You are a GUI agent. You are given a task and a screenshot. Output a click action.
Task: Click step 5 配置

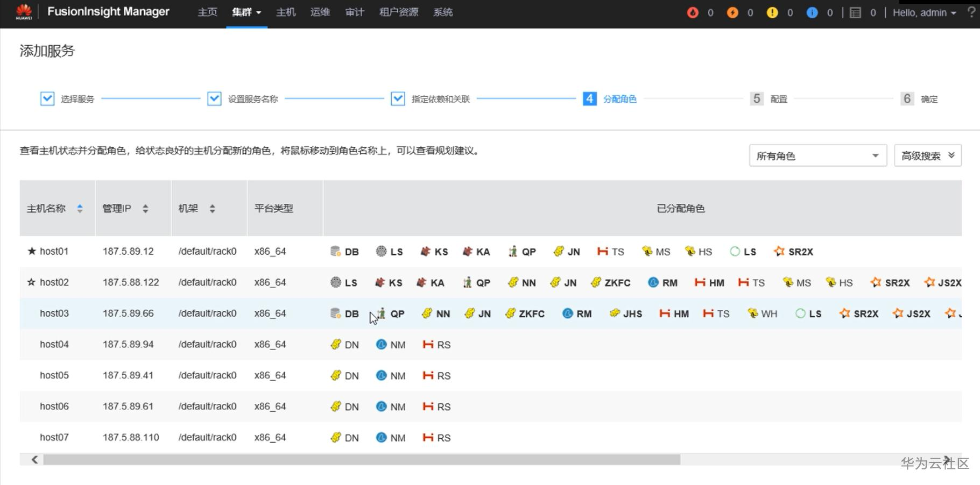click(x=769, y=99)
